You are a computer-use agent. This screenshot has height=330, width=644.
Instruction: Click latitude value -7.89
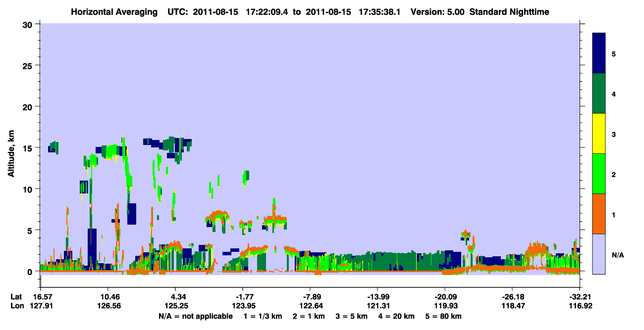[x=310, y=297]
